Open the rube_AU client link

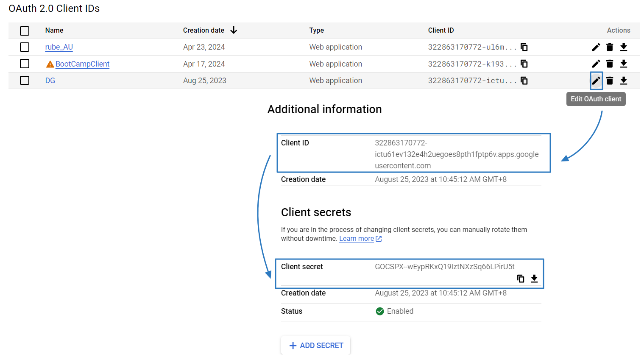click(x=59, y=47)
